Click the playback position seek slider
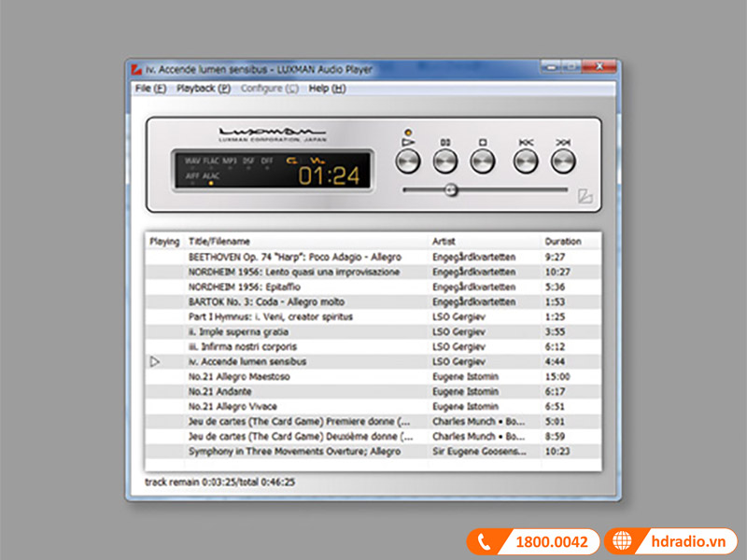 (x=453, y=189)
